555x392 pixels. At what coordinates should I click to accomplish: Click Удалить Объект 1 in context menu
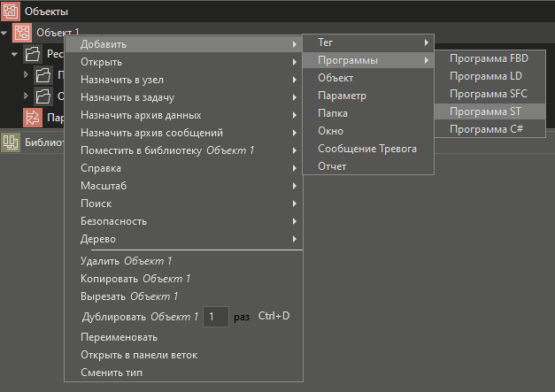pyautogui.click(x=126, y=261)
